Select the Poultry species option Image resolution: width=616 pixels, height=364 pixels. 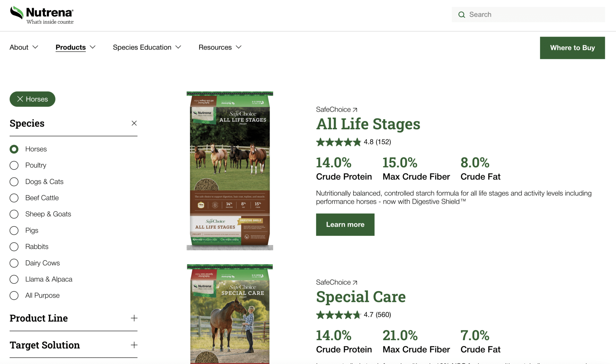(x=14, y=165)
